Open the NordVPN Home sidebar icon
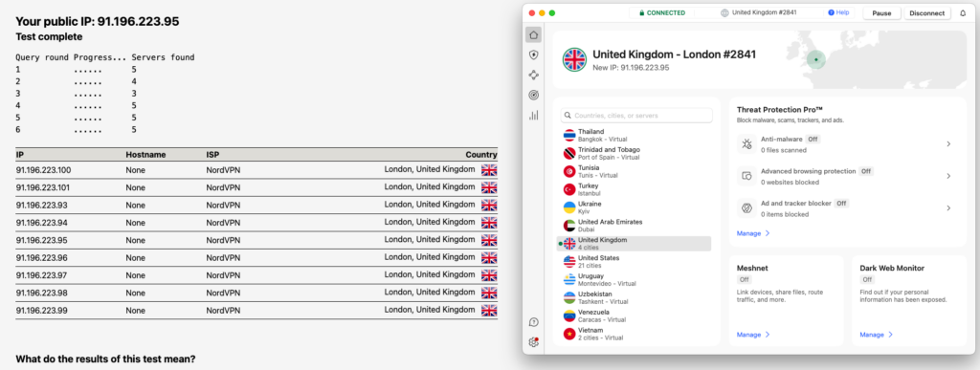This screenshot has height=370, width=980. 533,35
